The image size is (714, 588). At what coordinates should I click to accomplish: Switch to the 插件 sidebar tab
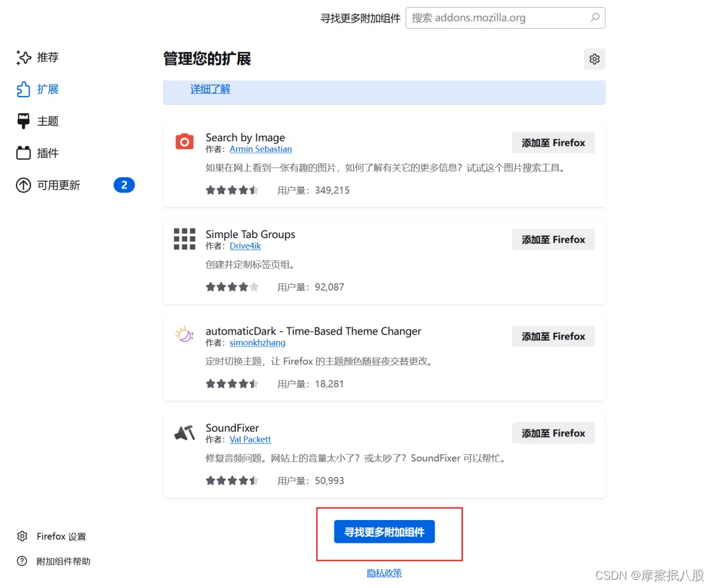click(48, 153)
